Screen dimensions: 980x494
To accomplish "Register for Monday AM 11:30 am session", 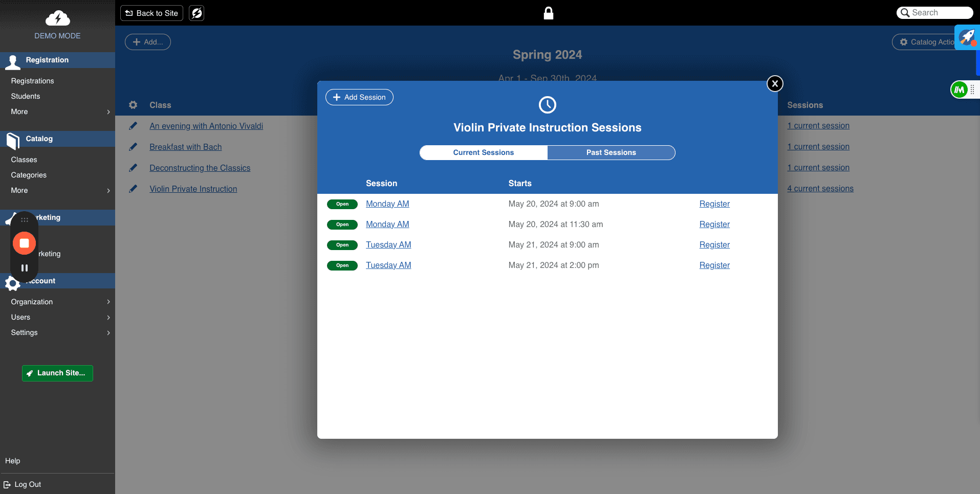I will pos(714,224).
